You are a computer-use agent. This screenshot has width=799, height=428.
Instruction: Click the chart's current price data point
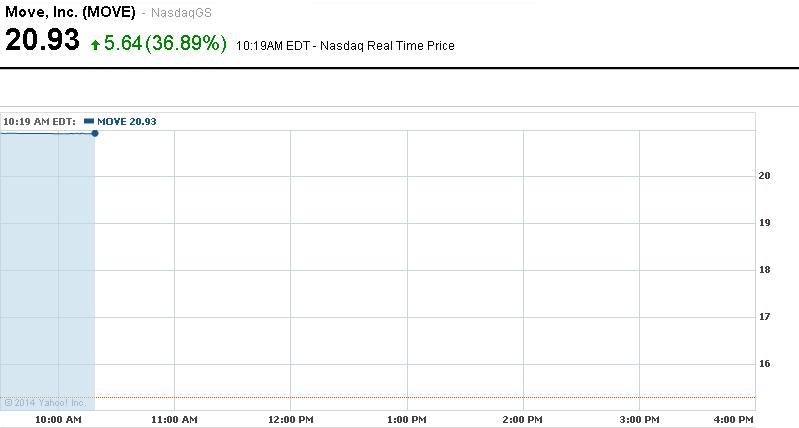pos(94,133)
